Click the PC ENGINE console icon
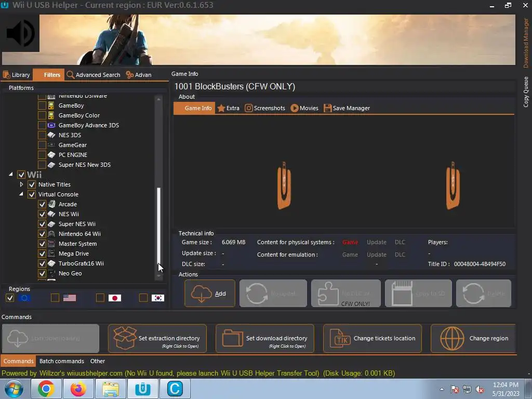Viewport: 532px width, 399px height. pos(51,155)
